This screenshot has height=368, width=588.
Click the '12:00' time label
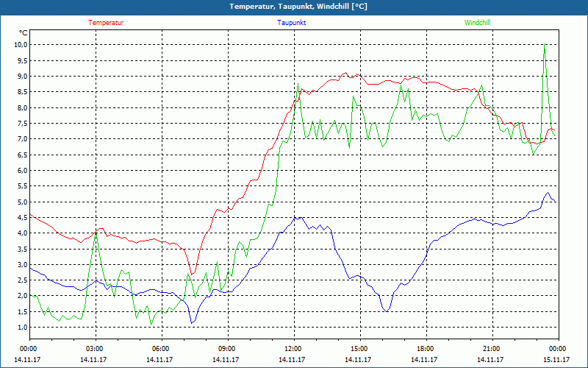point(293,349)
